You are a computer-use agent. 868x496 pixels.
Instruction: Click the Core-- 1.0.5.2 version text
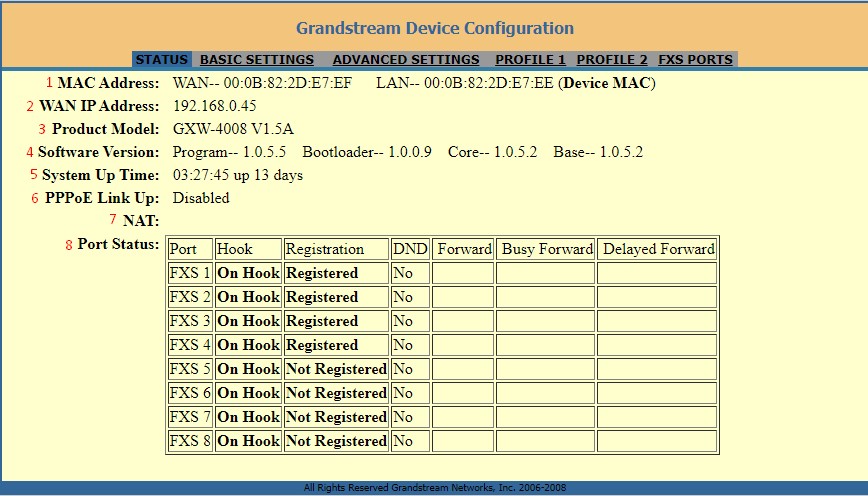pyautogui.click(x=493, y=152)
